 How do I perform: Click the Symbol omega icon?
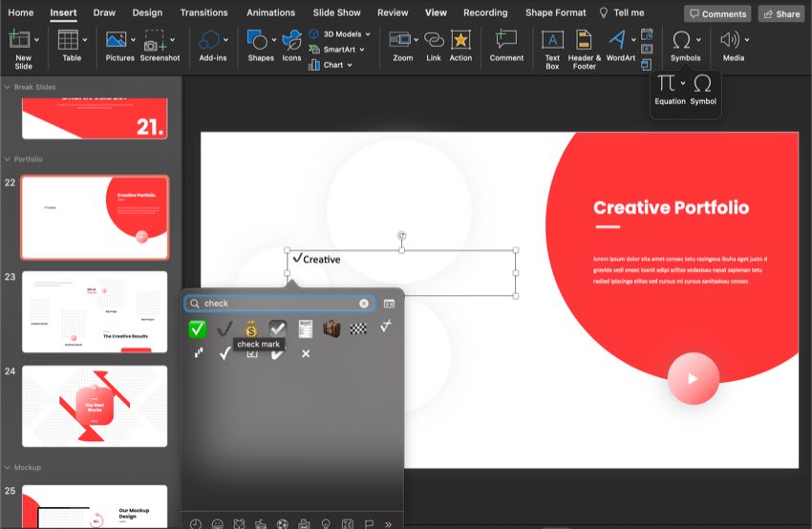[703, 85]
